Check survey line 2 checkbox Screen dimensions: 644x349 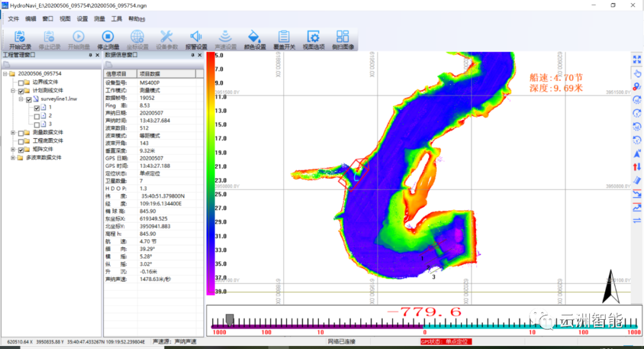click(x=37, y=116)
